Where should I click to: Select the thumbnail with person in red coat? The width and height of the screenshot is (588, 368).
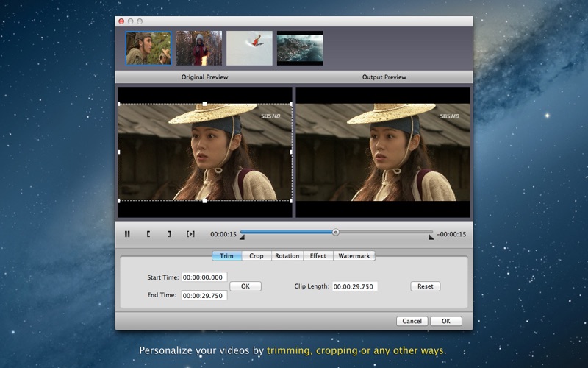pos(198,48)
